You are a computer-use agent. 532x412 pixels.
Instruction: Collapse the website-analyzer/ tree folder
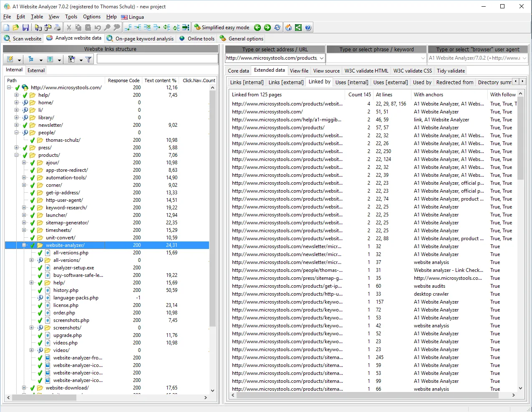(24, 245)
